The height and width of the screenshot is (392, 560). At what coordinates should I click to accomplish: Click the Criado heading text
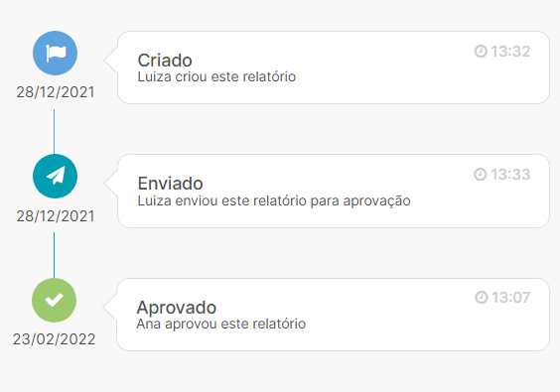click(165, 61)
